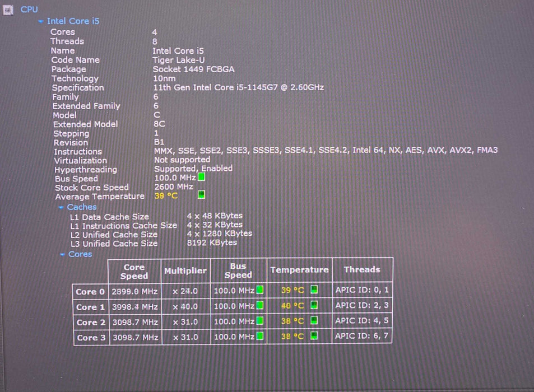534x392 pixels.
Task: Click the Extended Model label
Action: click(x=86, y=124)
